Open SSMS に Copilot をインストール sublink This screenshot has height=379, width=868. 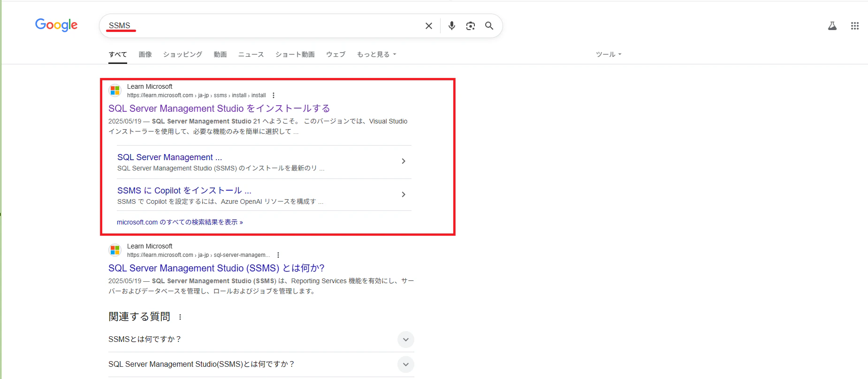pyautogui.click(x=184, y=191)
